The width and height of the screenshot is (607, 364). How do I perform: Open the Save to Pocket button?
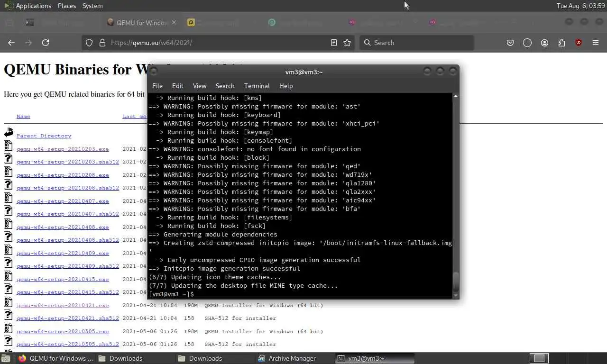510,43
